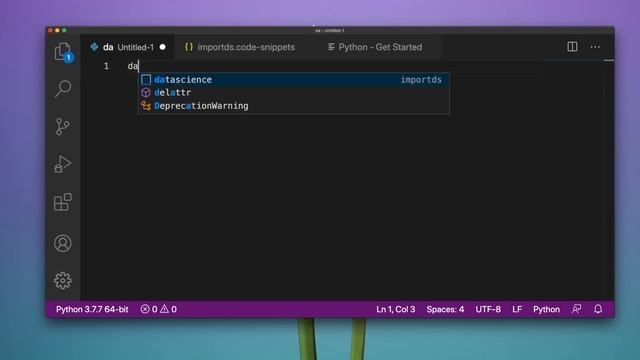Open the Search view icon
The image size is (640, 360).
pyautogui.click(x=62, y=88)
